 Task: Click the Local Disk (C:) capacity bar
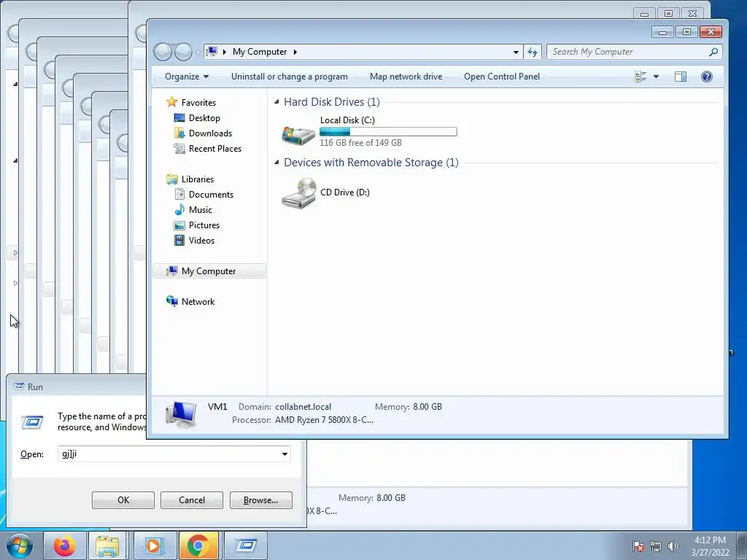coord(388,131)
